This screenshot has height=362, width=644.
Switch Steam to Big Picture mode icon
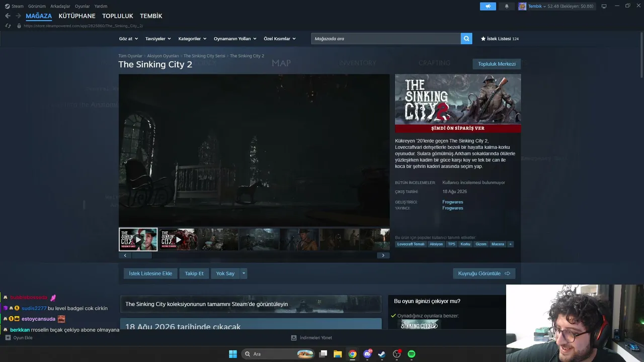pyautogui.click(x=604, y=6)
